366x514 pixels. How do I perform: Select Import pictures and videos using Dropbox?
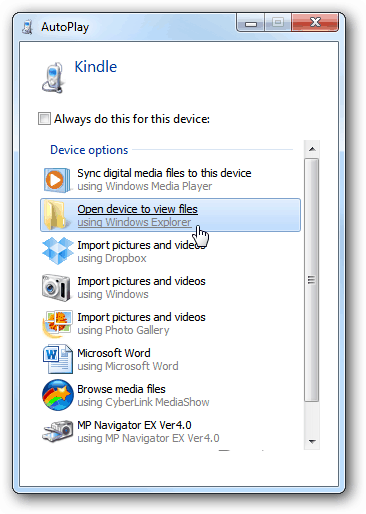tap(171, 251)
